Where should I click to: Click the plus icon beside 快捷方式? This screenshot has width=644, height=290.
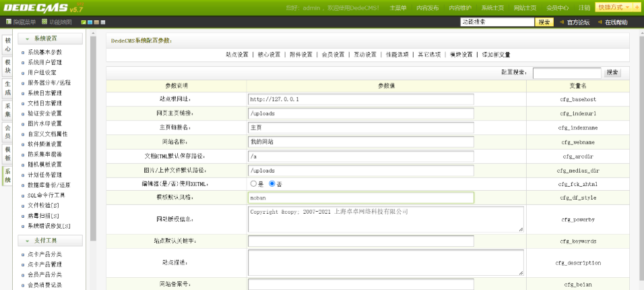[637, 7]
